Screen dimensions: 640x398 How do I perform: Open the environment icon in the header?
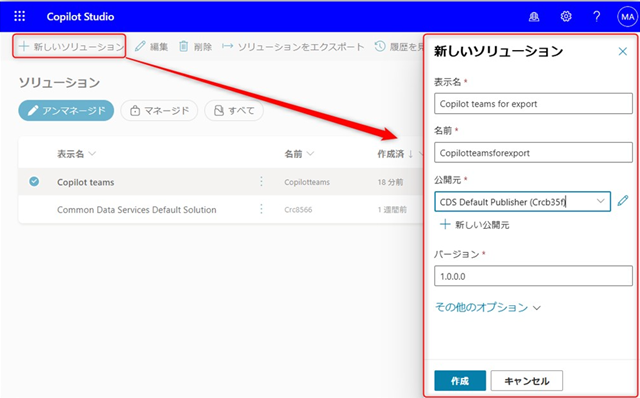pos(534,17)
